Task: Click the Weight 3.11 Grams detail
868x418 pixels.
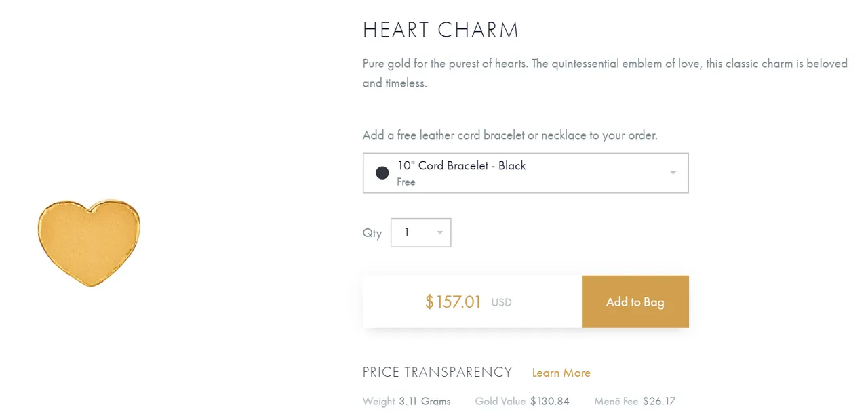Action: (407, 401)
